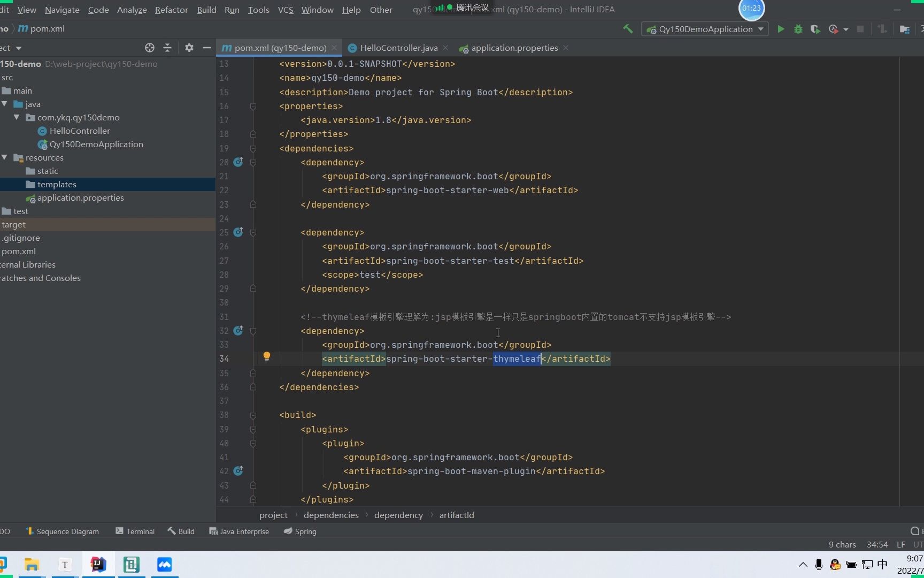
Task: Toggle fold marker at properties line 16
Action: coord(253,107)
